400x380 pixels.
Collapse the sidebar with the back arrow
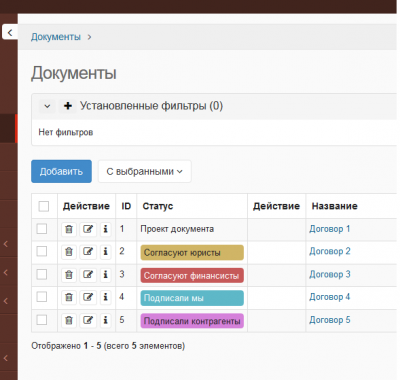[10, 32]
